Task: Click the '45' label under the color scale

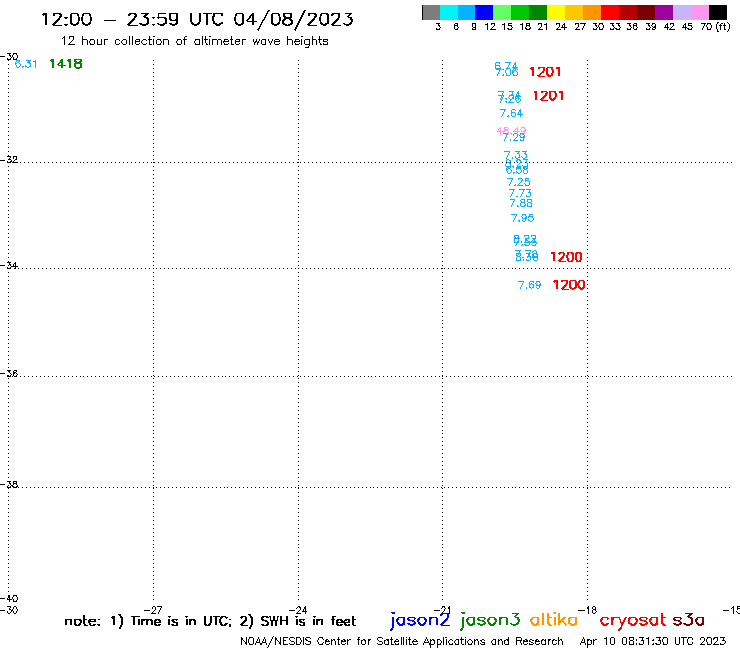Action: 687,27
